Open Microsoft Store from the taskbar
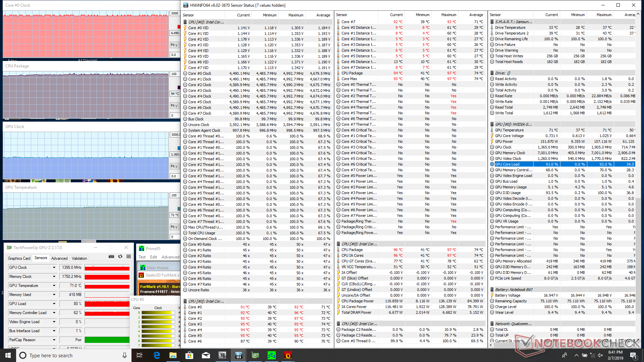644x362 pixels. tap(189, 355)
